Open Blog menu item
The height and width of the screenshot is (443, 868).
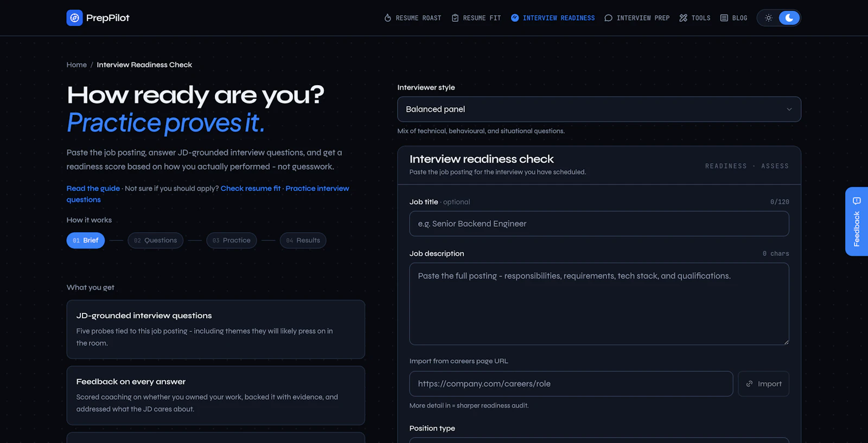point(733,18)
